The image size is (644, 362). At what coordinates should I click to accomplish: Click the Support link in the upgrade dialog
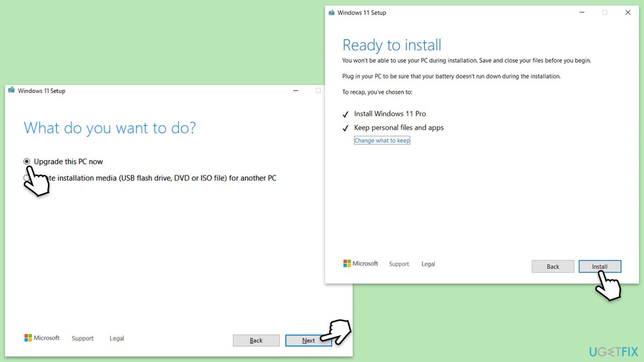(82, 338)
